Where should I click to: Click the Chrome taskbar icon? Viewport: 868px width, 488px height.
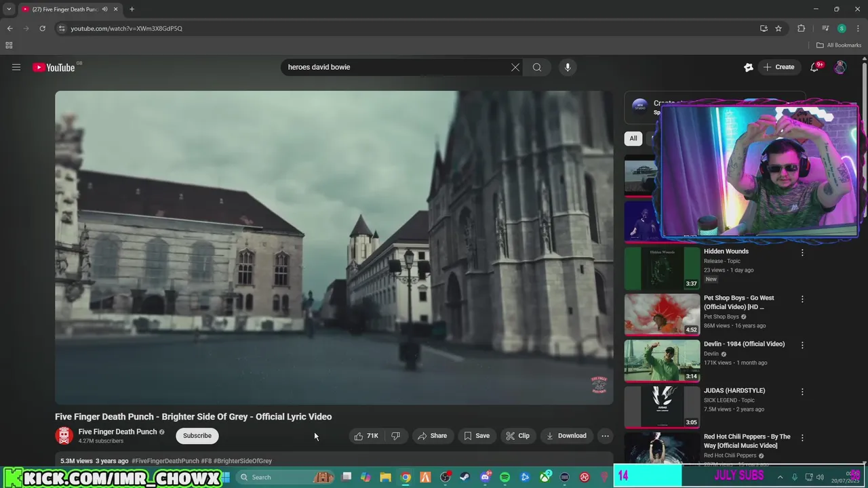click(406, 477)
